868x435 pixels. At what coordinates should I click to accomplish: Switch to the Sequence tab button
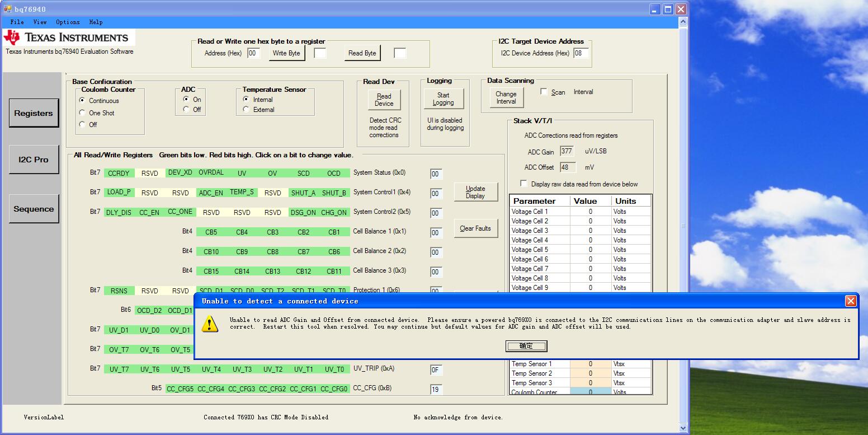(x=34, y=209)
